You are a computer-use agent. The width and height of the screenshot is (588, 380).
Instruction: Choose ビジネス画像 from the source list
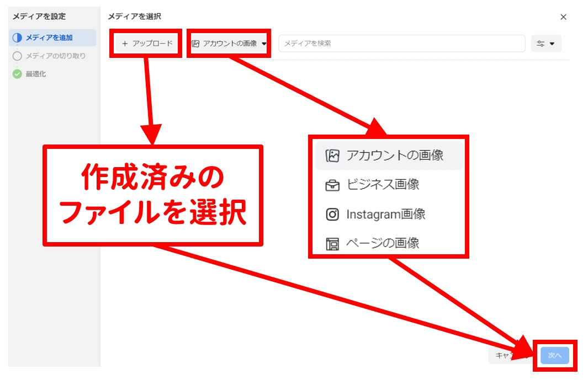[x=383, y=185]
